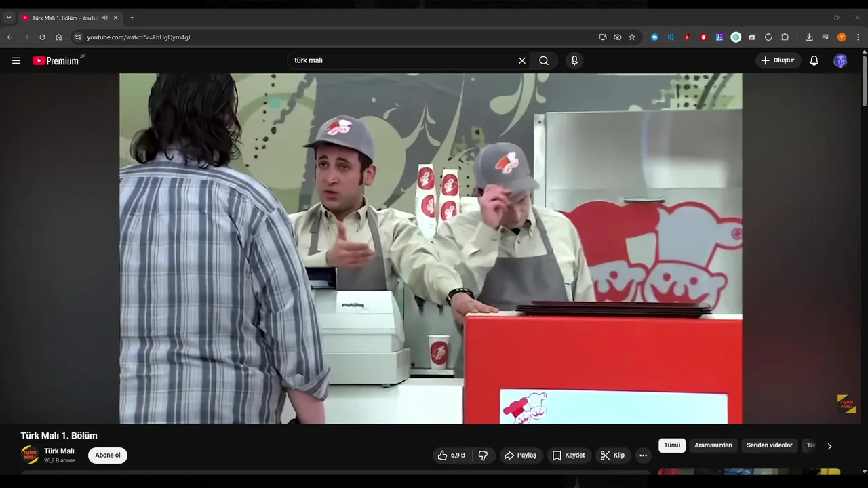Open a new browser tab
Screen dimensions: 868x488
point(132,18)
